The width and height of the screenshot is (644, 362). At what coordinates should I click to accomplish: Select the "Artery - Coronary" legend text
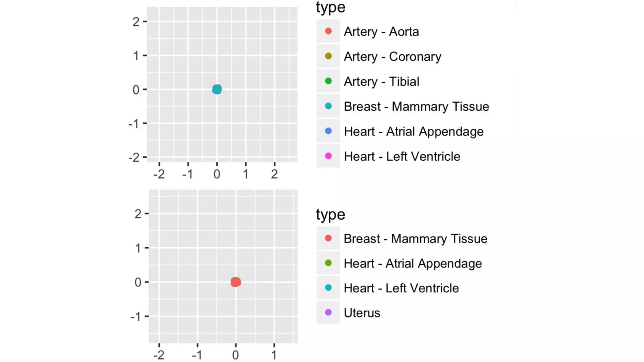(x=392, y=57)
